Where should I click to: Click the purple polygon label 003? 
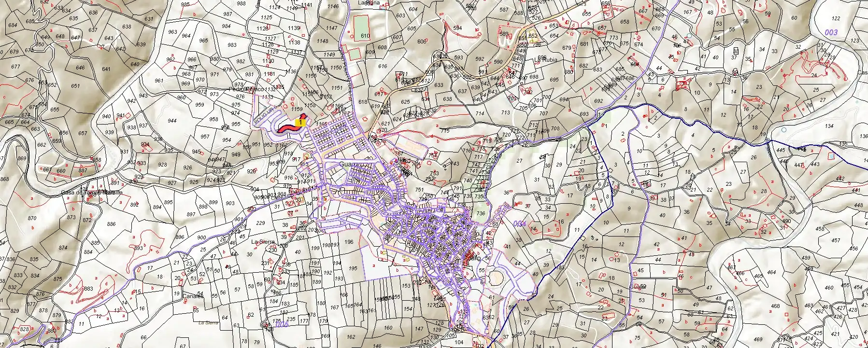(x=831, y=32)
